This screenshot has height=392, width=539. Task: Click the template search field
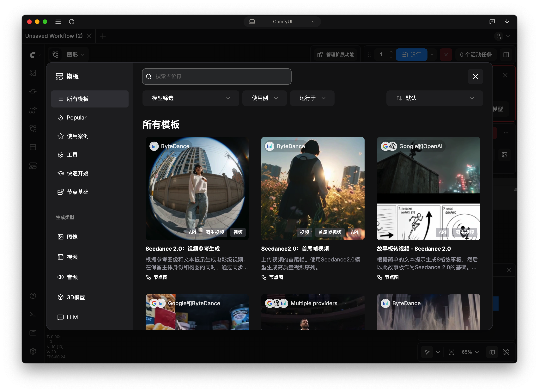click(x=217, y=77)
